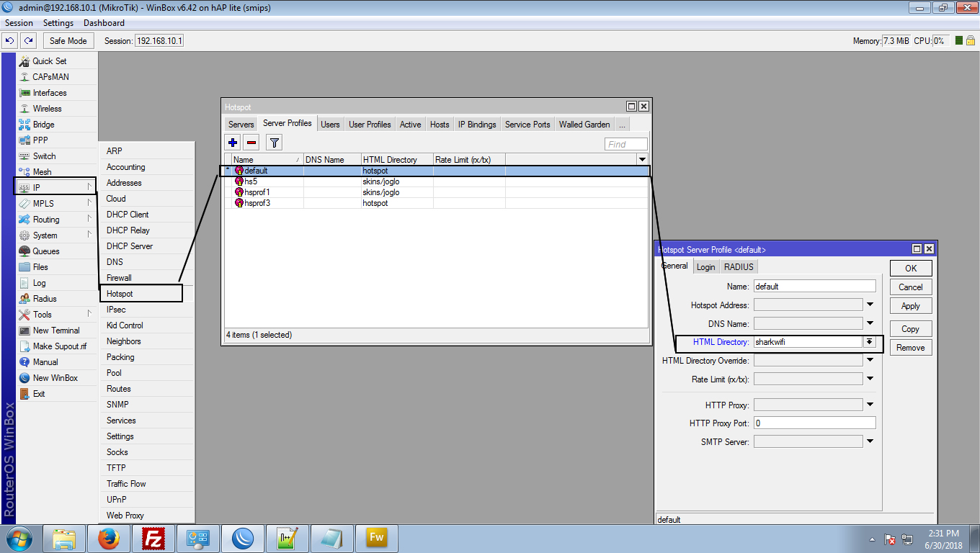Show more tabs with ellipsis
980x553 pixels.
pos(622,125)
